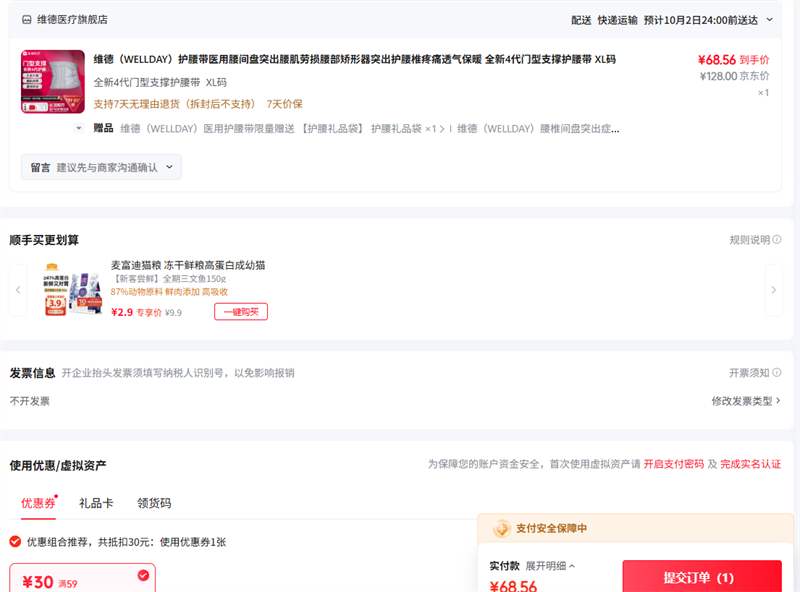Toggle the 优惠组合推荐 checkmark
Screen dimensions: 800x592
[x=15, y=542]
